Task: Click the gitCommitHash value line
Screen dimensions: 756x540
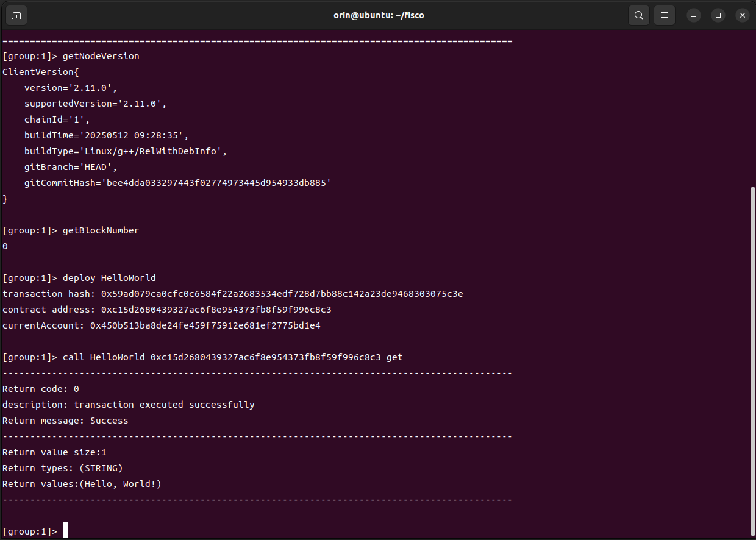Action: tap(177, 183)
